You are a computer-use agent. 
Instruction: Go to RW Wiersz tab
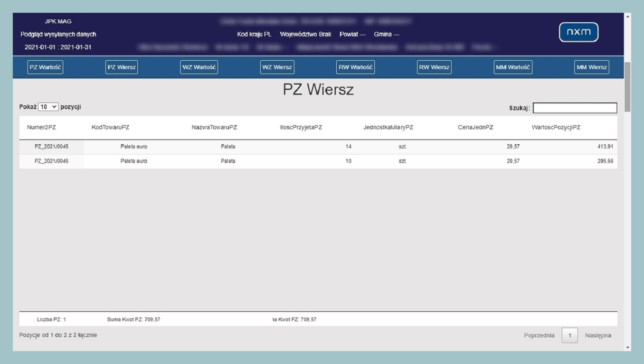(434, 67)
